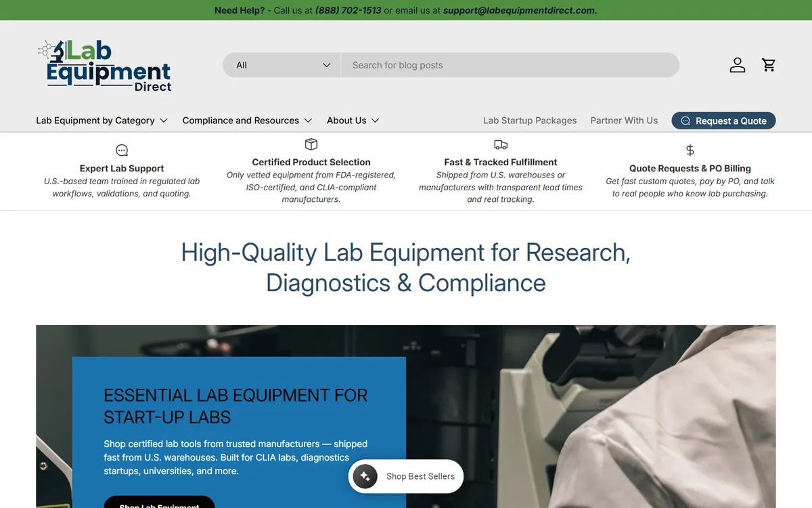Click the Shop Best Sellers button
The height and width of the screenshot is (508, 812).
[x=406, y=476]
